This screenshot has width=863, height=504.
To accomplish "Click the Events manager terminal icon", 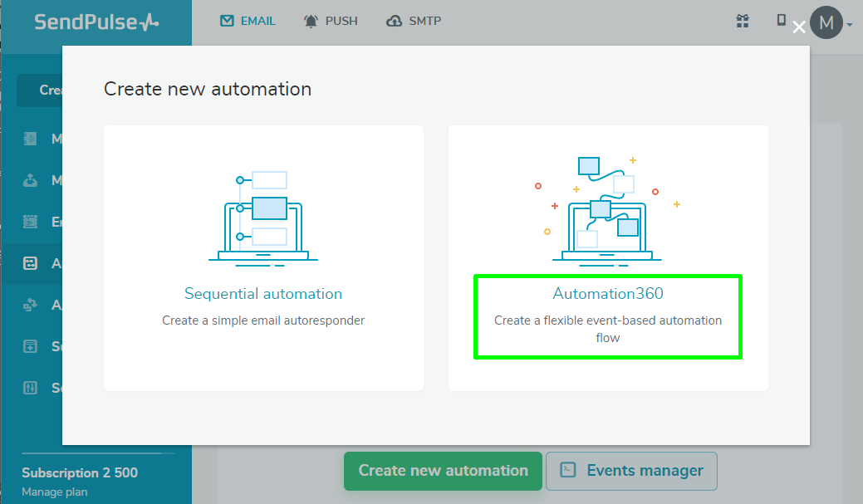I will click(x=567, y=470).
